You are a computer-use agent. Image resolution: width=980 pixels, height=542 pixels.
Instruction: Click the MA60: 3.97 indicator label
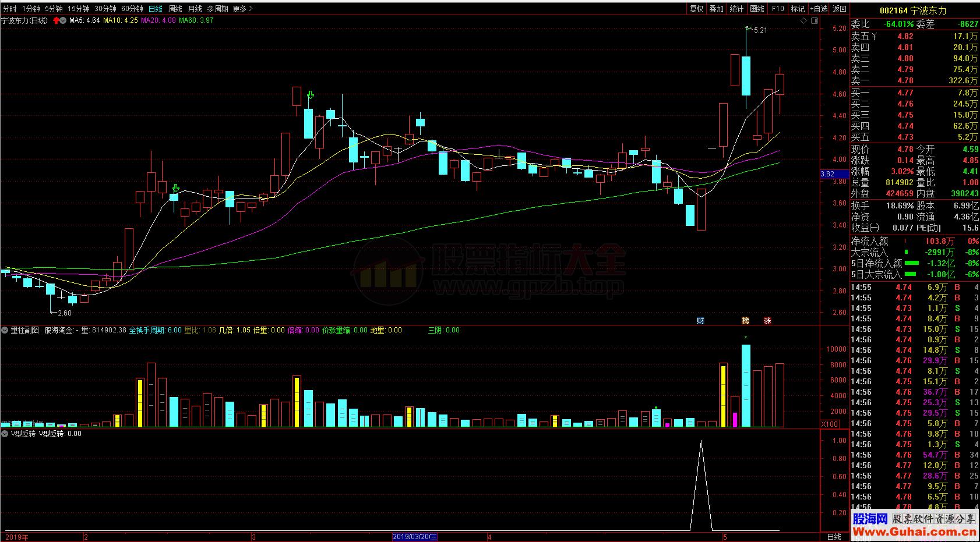click(196, 20)
